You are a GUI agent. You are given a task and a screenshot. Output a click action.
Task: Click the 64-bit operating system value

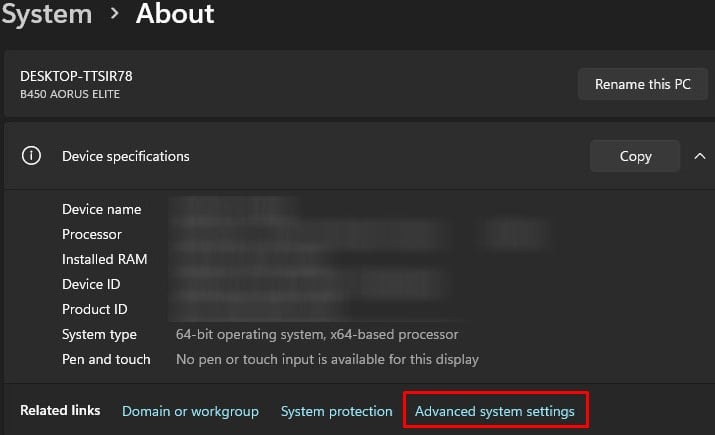click(x=317, y=334)
